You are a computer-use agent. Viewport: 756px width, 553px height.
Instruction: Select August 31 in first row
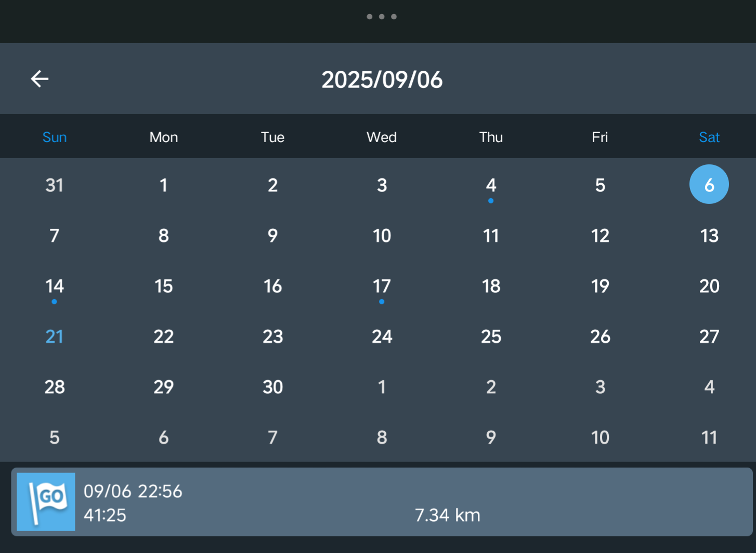click(55, 185)
